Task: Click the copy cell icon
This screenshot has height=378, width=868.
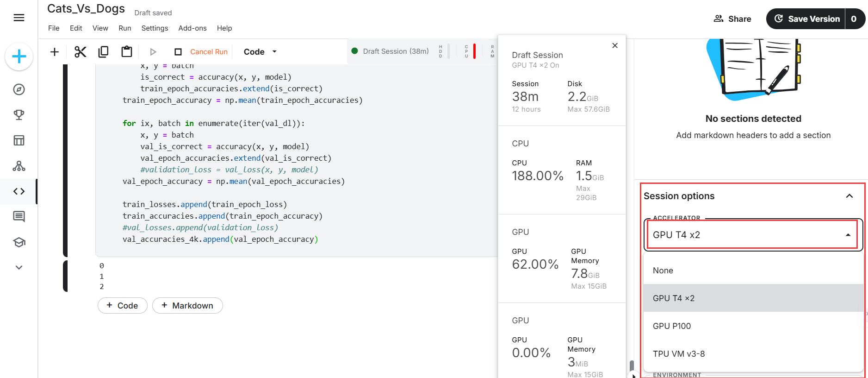Action: (x=103, y=52)
